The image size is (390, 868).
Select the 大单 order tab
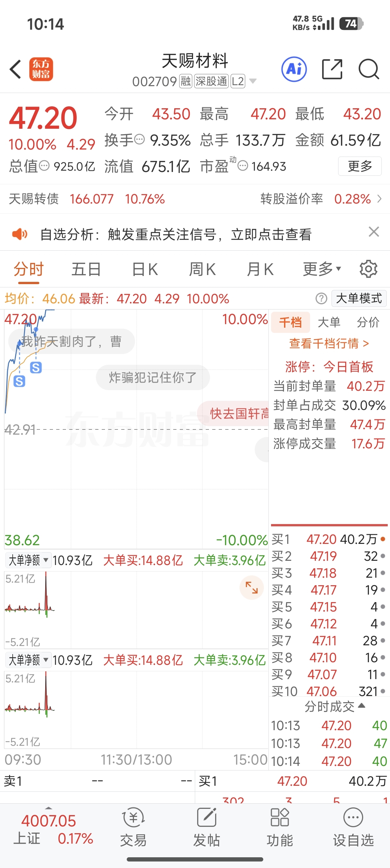pyautogui.click(x=329, y=322)
